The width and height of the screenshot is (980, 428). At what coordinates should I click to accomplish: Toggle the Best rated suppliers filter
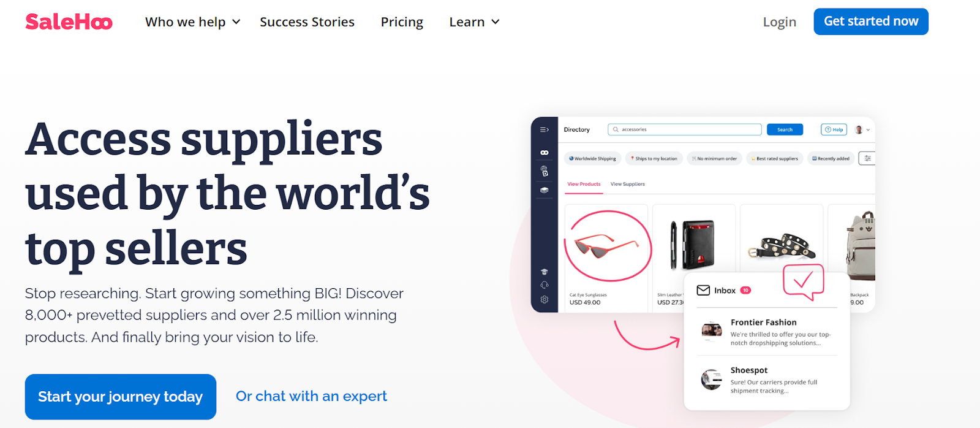point(775,158)
